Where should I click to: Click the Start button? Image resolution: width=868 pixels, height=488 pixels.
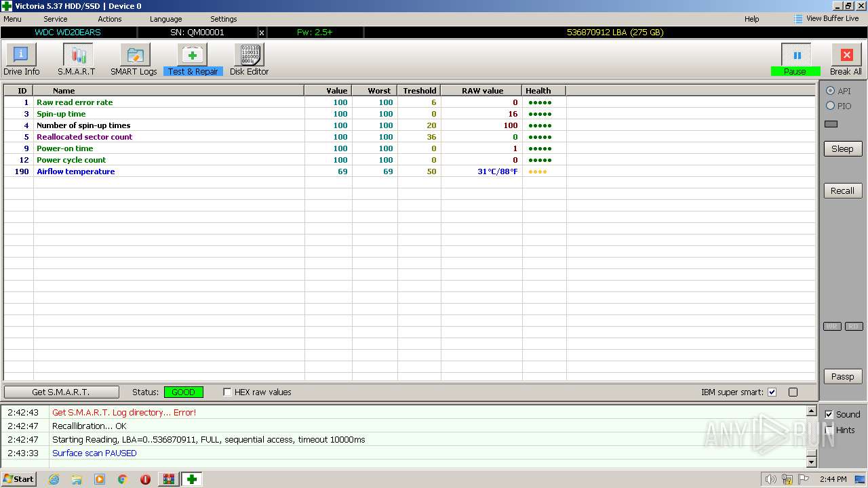click(18, 479)
